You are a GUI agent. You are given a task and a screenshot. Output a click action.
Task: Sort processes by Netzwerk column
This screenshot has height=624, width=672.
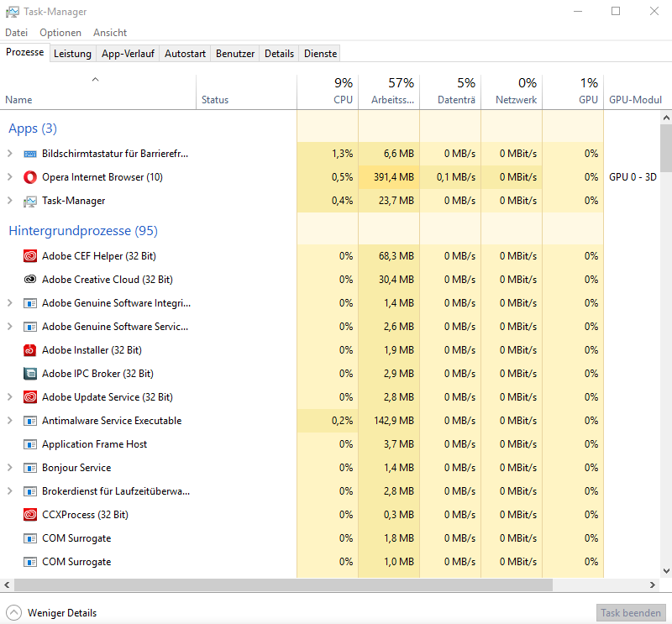click(512, 92)
